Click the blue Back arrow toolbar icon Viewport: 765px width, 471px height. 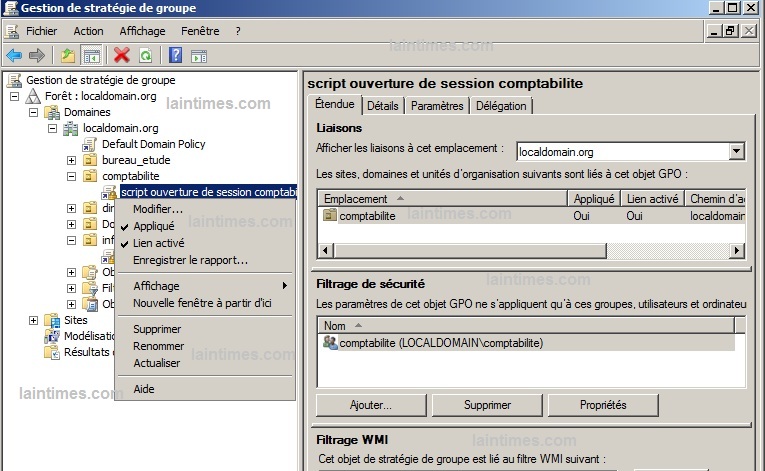pos(13,55)
